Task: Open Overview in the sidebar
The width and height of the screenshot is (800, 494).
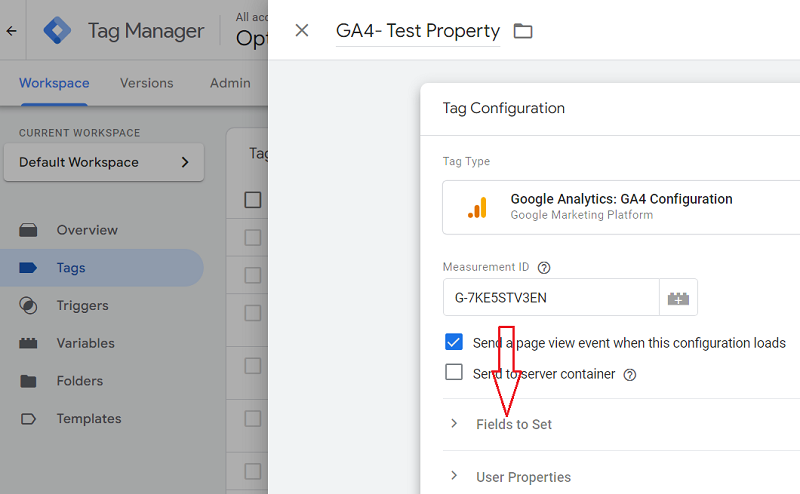Action: 87,230
